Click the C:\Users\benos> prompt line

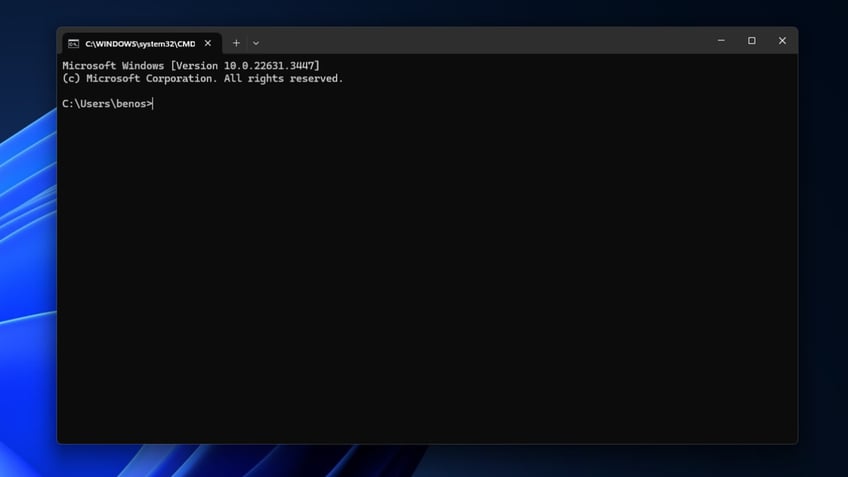click(x=108, y=104)
